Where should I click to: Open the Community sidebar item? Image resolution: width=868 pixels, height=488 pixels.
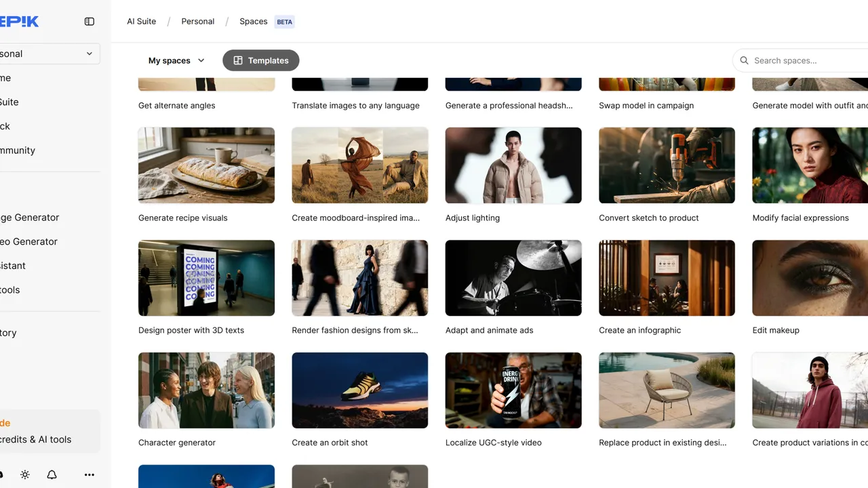(x=18, y=150)
